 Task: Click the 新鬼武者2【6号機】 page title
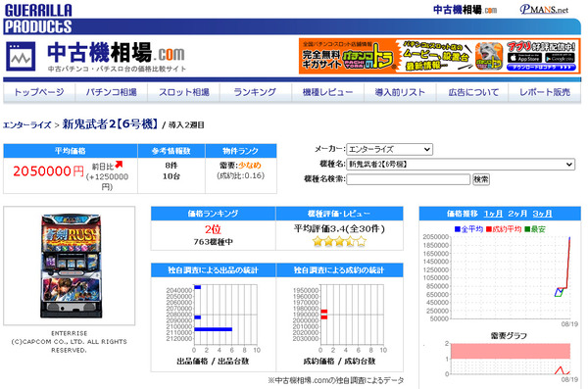click(111, 124)
